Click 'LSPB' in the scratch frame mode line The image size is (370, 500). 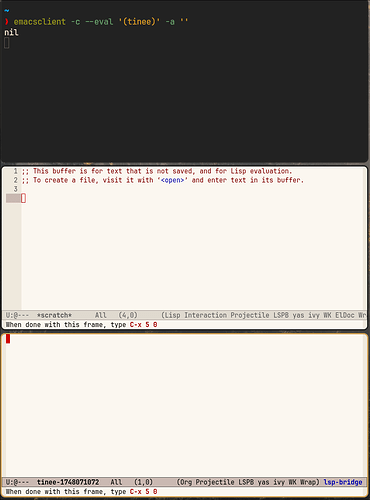(281, 315)
